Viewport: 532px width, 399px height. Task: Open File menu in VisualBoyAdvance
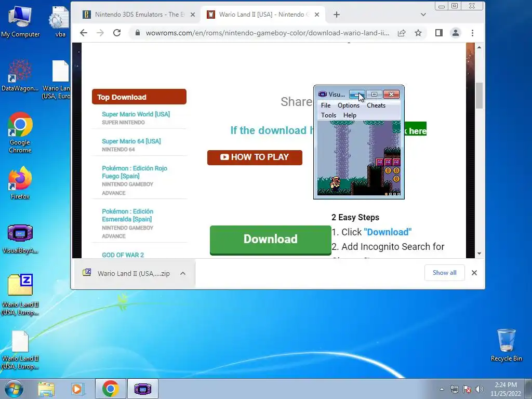pos(326,105)
